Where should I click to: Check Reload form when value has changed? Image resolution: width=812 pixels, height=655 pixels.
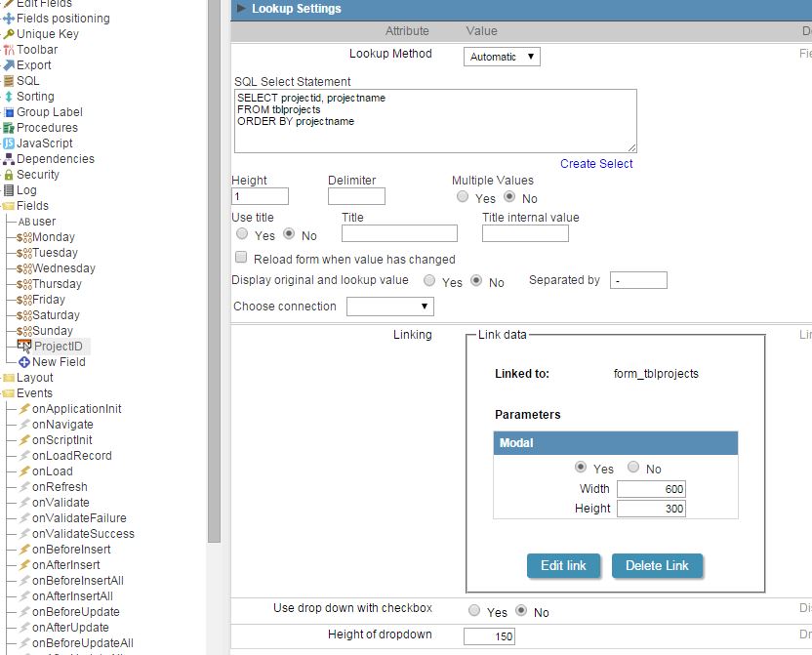241,258
